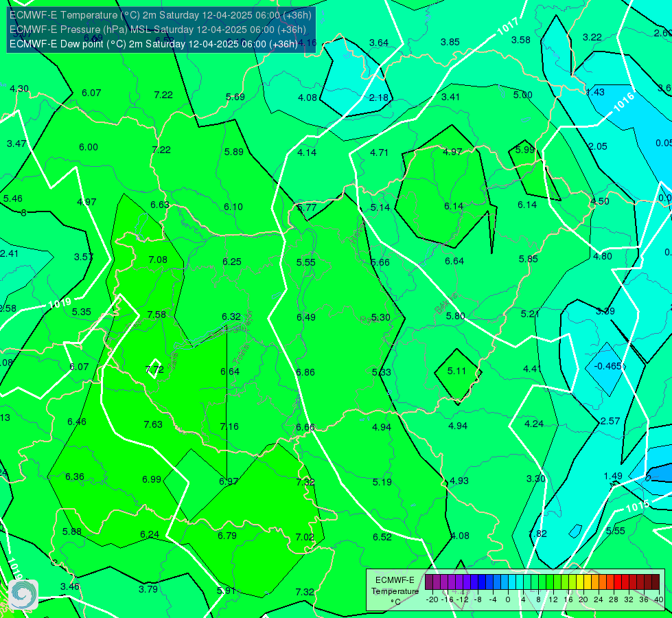Click the grid value 4.50

click(599, 201)
